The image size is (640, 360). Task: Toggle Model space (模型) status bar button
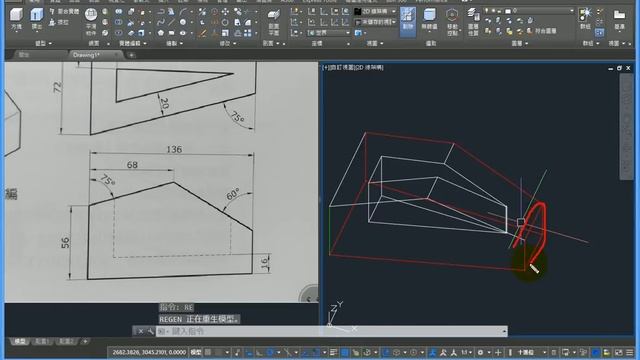click(x=196, y=352)
